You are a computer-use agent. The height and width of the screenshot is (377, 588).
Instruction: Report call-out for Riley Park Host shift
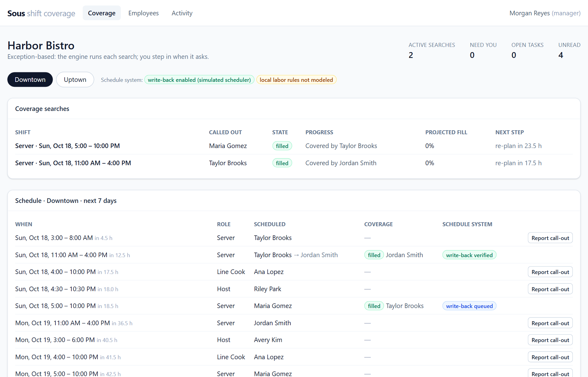(x=550, y=289)
